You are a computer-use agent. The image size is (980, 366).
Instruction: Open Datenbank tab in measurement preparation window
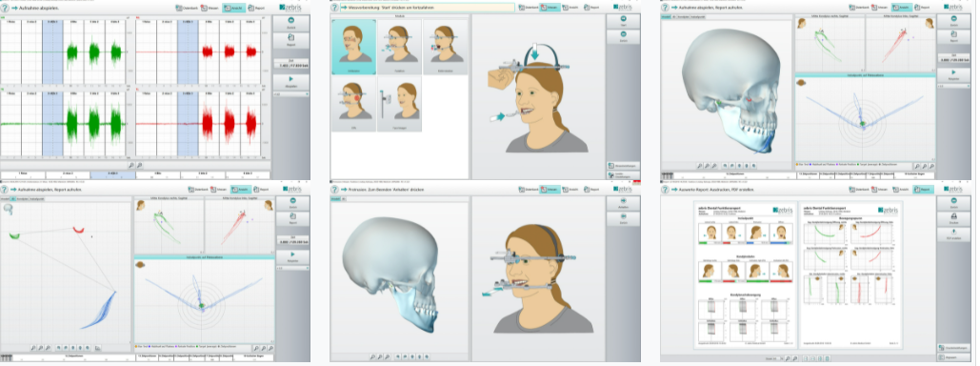pos(528,7)
